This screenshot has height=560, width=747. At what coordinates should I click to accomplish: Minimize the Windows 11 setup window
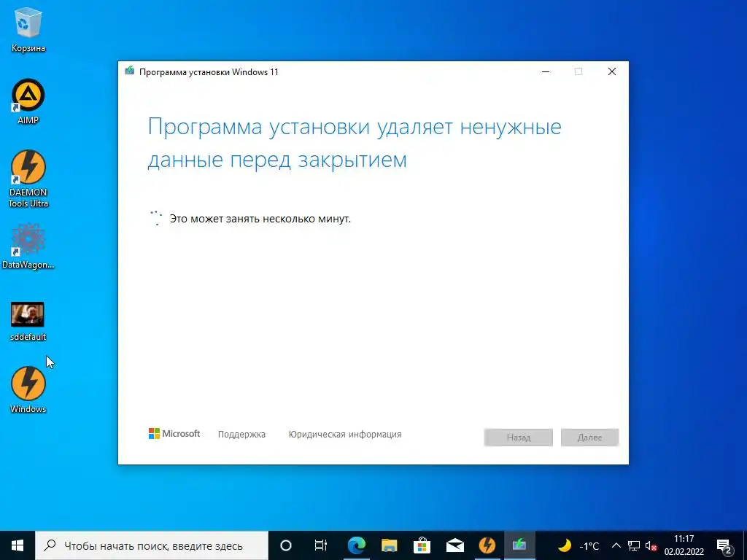click(546, 71)
